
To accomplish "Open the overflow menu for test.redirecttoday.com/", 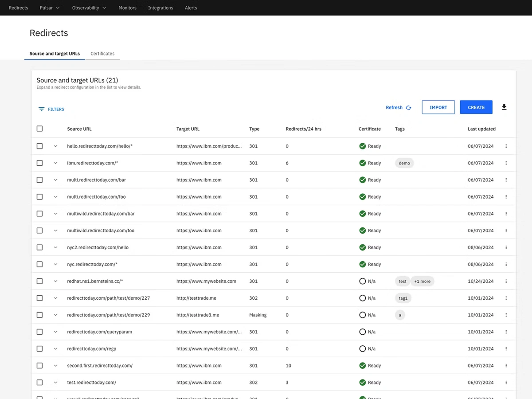I will [x=506, y=382].
